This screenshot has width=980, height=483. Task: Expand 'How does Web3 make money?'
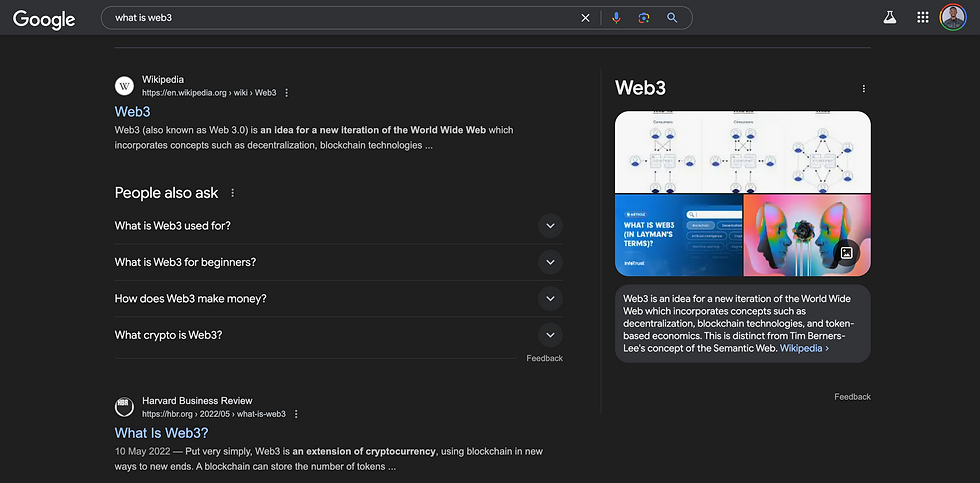tap(339, 299)
